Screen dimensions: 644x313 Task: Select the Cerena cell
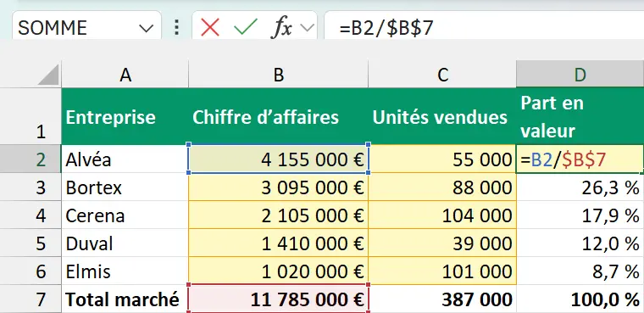[125, 215]
